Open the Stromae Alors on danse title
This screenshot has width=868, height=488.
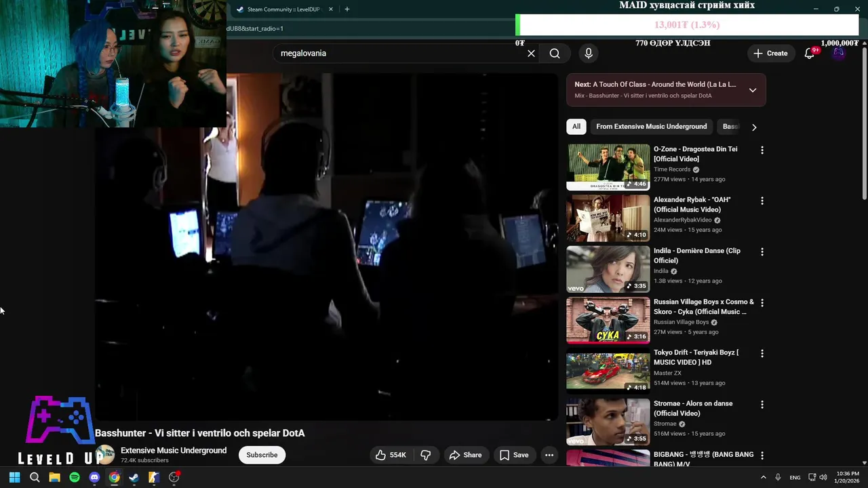tap(692, 409)
